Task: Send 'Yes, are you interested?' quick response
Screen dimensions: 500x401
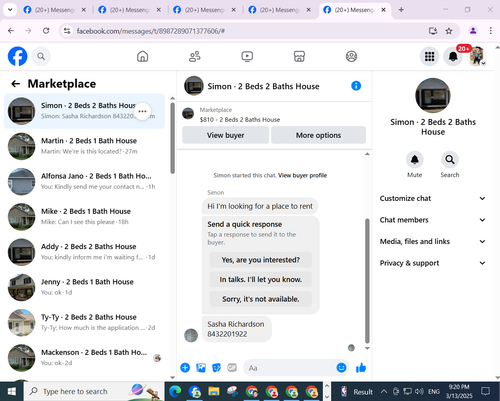Action: [261, 260]
